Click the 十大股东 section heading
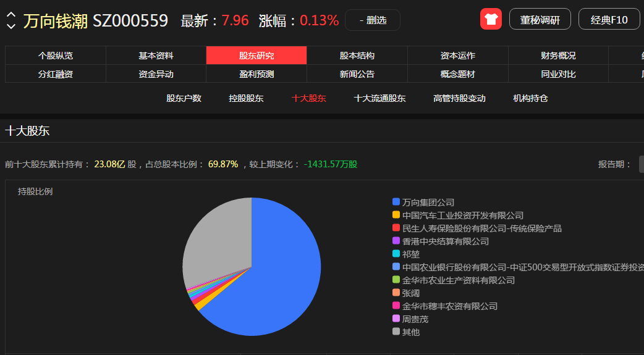 pos(27,131)
